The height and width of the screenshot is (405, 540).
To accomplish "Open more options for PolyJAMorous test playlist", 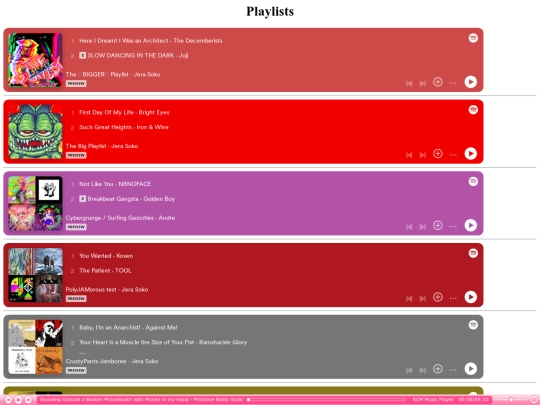I will tap(453, 298).
